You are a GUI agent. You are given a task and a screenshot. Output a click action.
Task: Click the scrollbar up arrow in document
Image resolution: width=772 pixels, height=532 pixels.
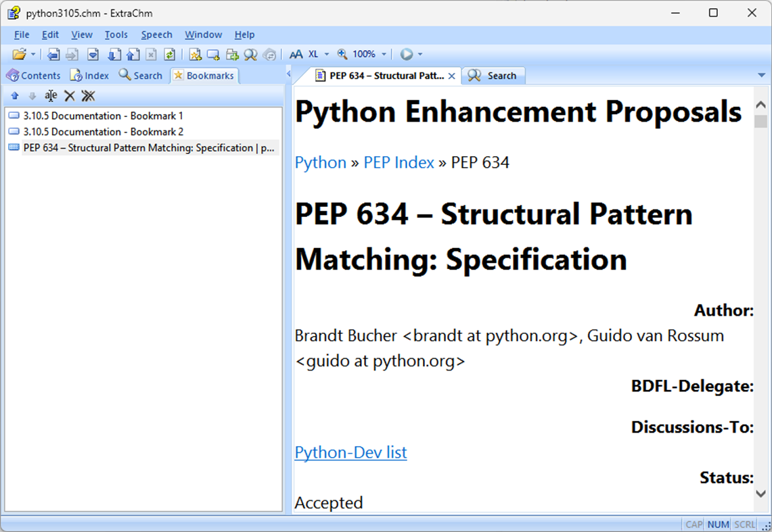click(x=760, y=105)
